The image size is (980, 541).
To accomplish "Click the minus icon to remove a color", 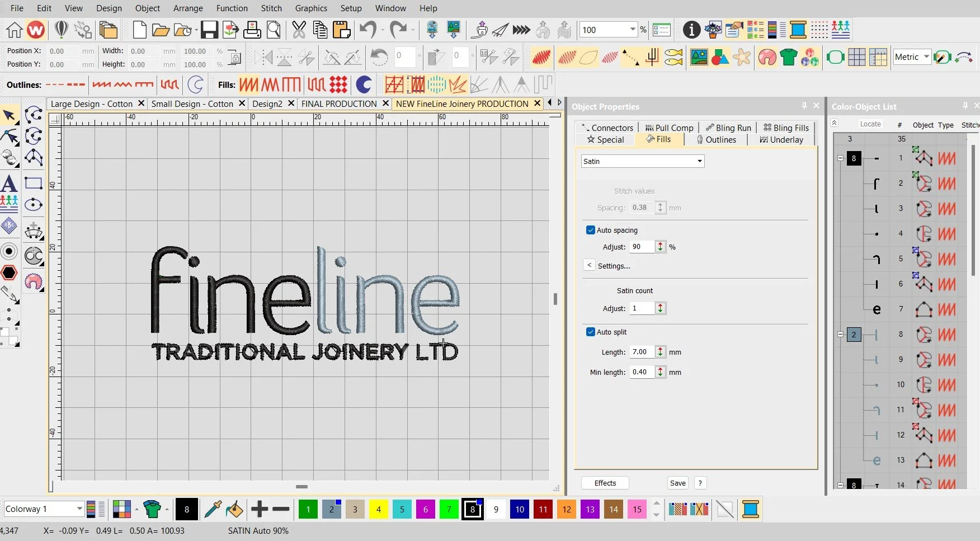I will click(281, 509).
